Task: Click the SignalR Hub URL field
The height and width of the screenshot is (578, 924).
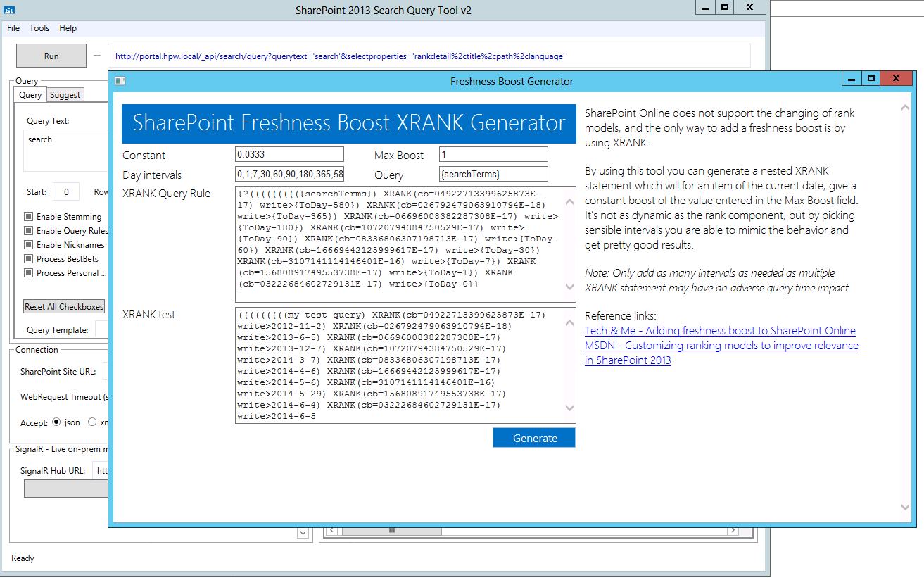Action: click(x=101, y=471)
